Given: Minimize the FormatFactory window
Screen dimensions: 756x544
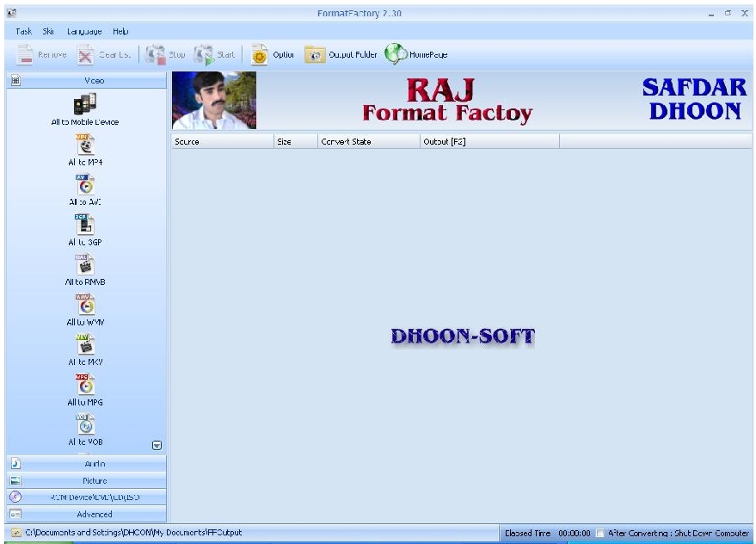Looking at the screenshot, I should (x=711, y=14).
